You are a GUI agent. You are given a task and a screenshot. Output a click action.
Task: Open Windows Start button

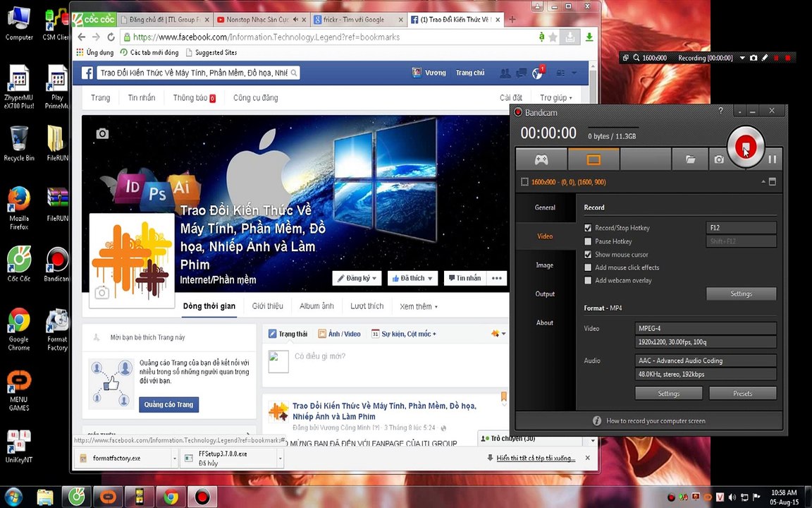click(x=13, y=497)
